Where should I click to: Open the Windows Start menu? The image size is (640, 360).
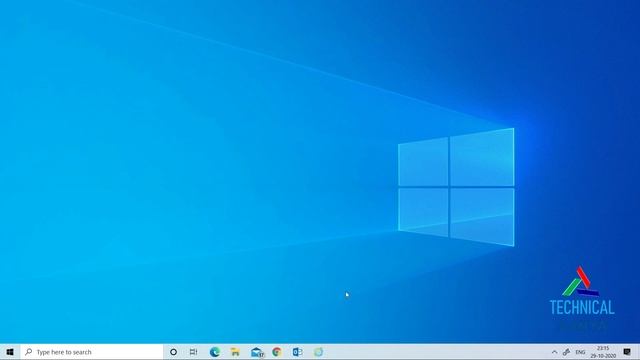[x=10, y=352]
